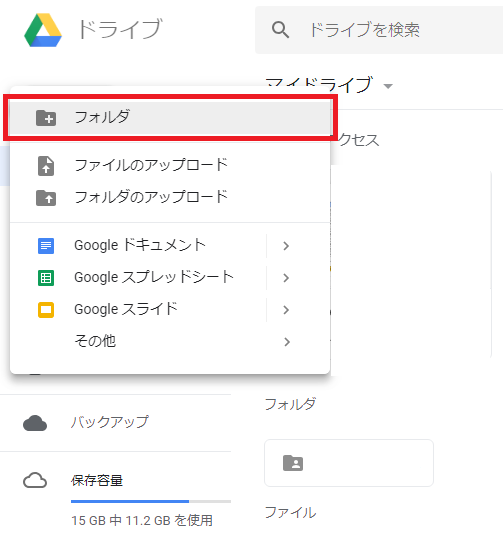Image resolution: width=503 pixels, height=535 pixels.
Task: Click the folder upload icon
Action: click(x=46, y=198)
